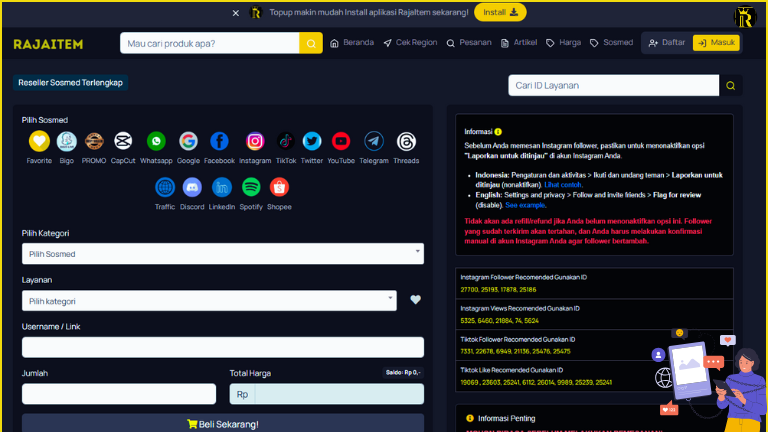Open the Pilih Kategori dropdown
768x432 pixels.
(222, 254)
